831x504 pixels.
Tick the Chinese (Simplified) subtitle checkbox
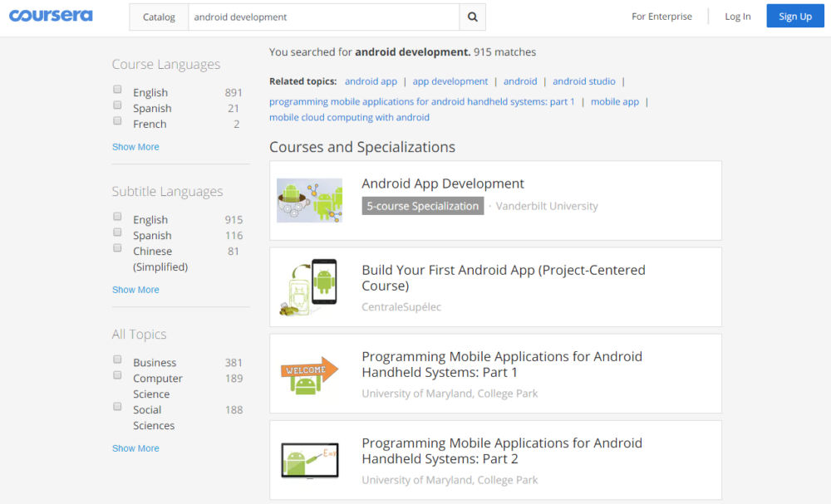coord(117,248)
